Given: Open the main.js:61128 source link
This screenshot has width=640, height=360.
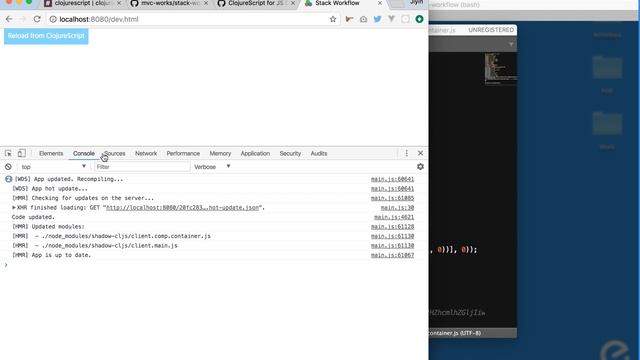Looking at the screenshot, I should click(x=392, y=227).
